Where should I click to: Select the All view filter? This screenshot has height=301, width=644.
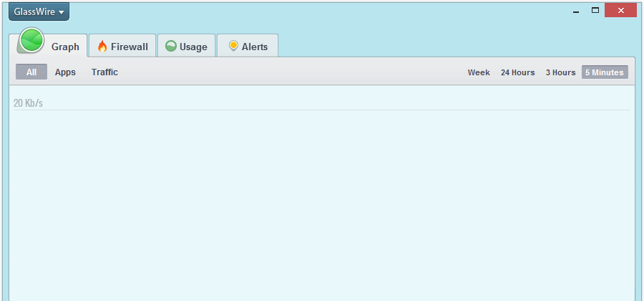click(x=31, y=72)
